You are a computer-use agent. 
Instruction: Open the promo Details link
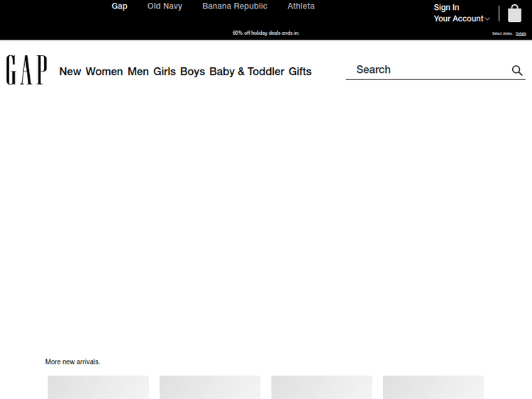point(521,33)
